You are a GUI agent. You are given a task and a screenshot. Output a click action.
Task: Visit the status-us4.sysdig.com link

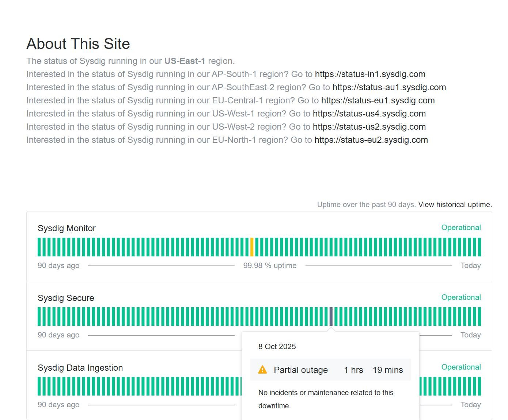coord(369,114)
